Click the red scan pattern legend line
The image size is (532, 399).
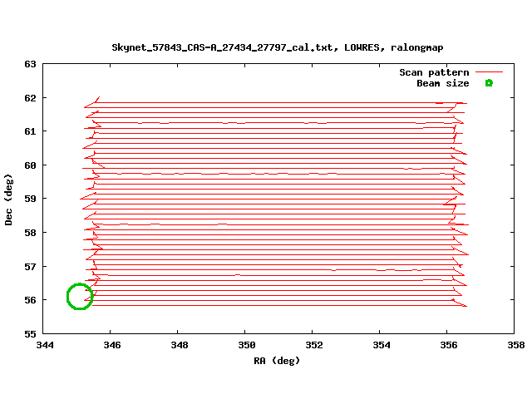pyautogui.click(x=489, y=72)
